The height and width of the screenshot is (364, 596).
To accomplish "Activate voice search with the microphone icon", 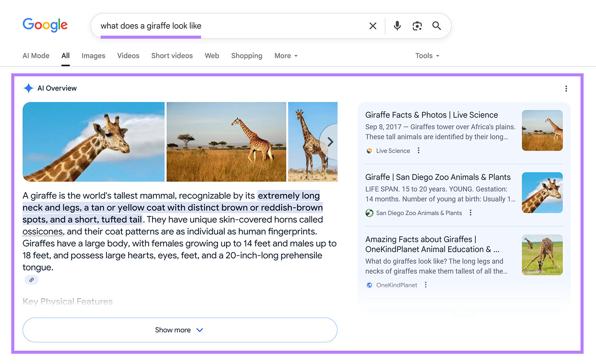I will pyautogui.click(x=397, y=26).
